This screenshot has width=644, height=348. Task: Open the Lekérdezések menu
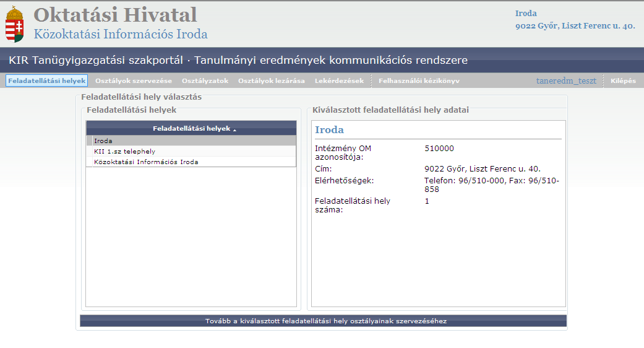click(x=339, y=80)
